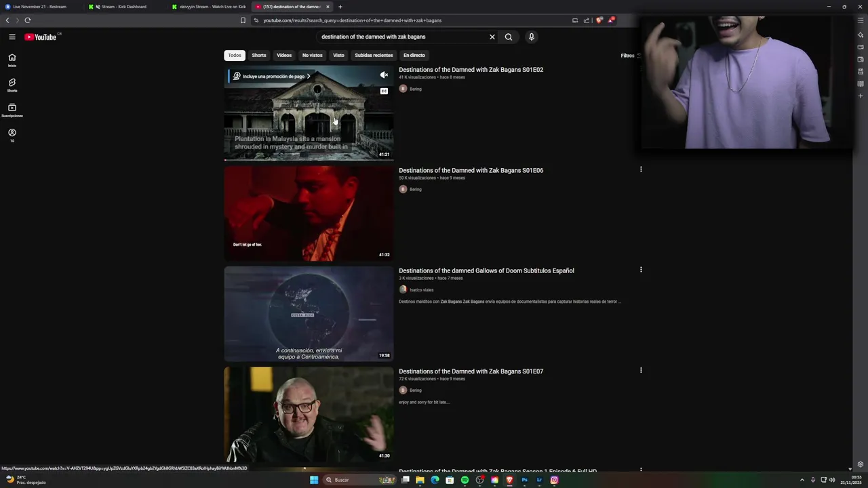
Task: Open the Destinations of the Damned S01E06 title
Action: (471, 170)
